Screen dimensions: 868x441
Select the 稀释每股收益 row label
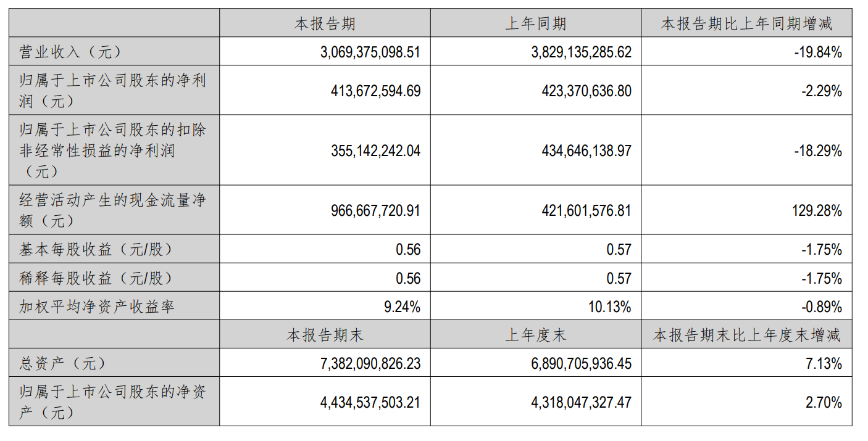[x=95, y=278]
